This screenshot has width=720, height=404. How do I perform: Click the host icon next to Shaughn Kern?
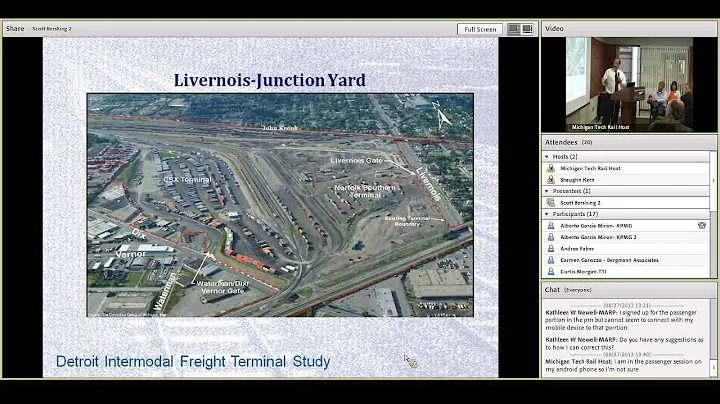click(x=551, y=180)
